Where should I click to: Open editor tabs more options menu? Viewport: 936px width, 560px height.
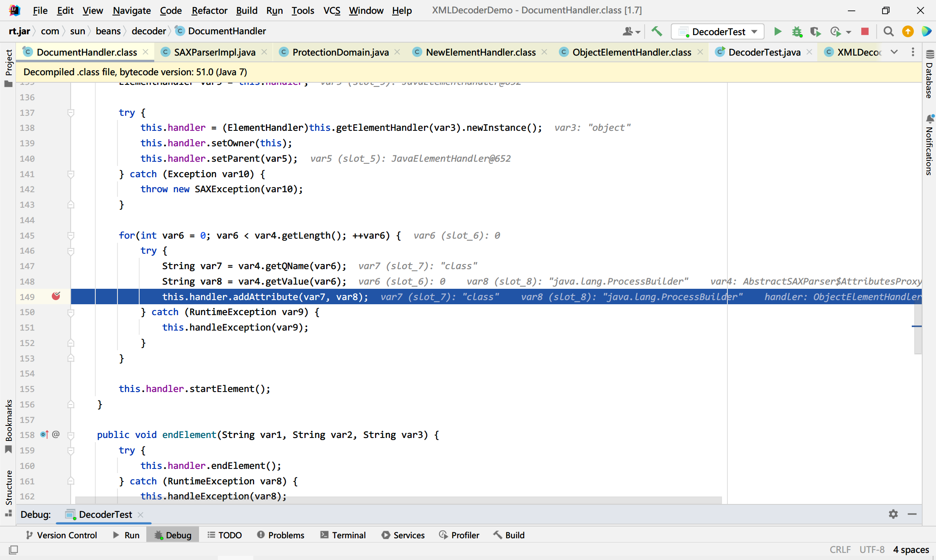913,52
